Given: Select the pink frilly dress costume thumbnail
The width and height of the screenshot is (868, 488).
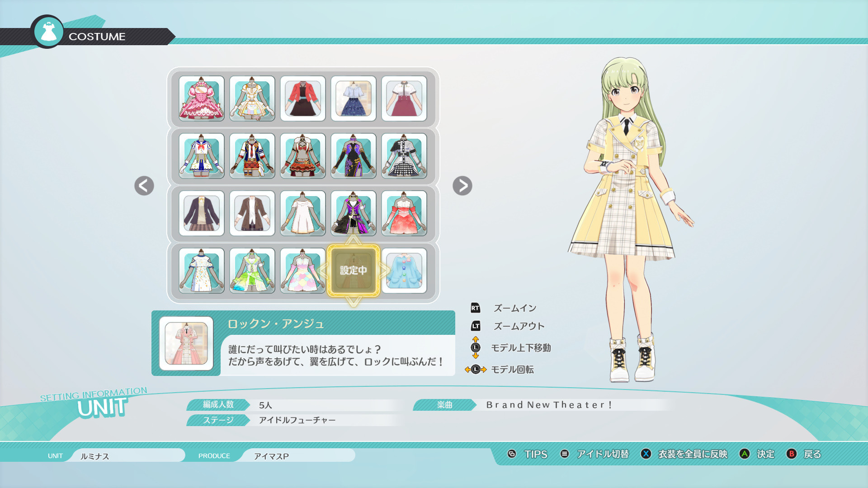Looking at the screenshot, I should click(200, 99).
